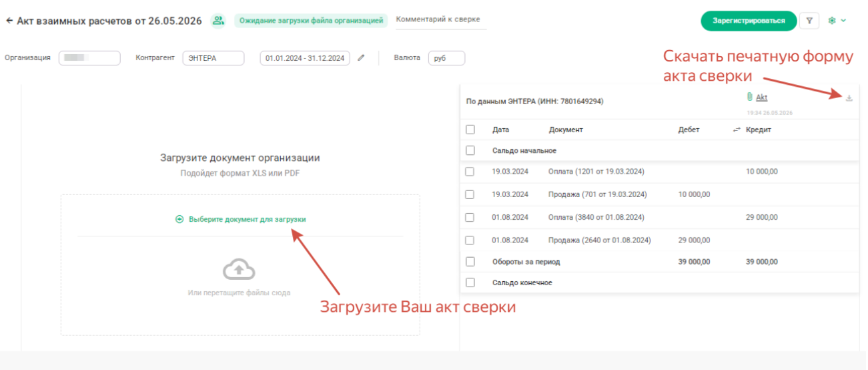Click the Организация field
Viewport: 868px width, 370px height.
point(89,58)
